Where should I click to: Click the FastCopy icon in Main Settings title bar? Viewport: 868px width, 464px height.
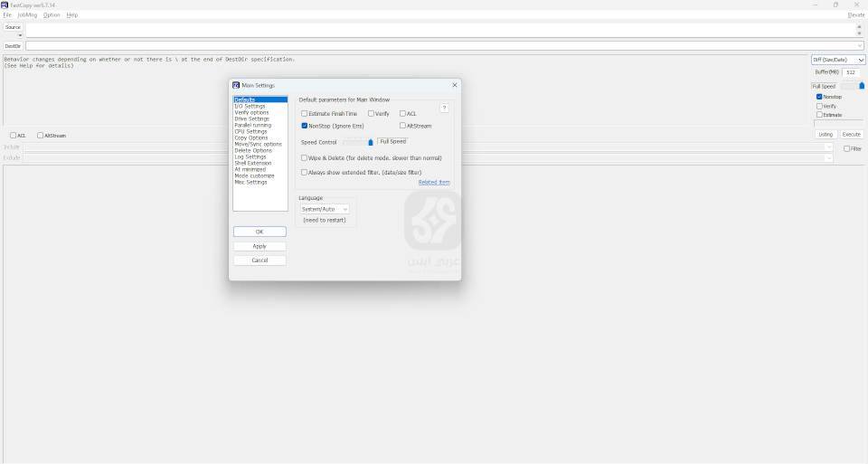[236, 85]
